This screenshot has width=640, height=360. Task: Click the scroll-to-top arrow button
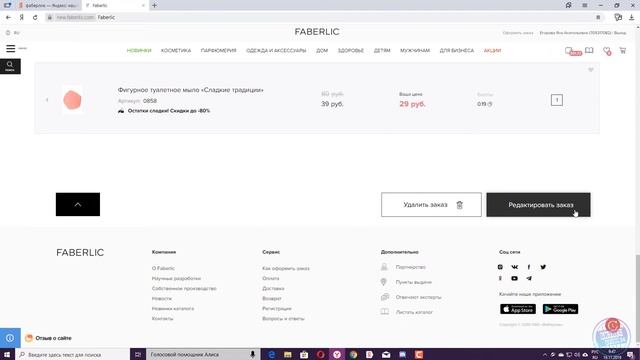point(78,204)
